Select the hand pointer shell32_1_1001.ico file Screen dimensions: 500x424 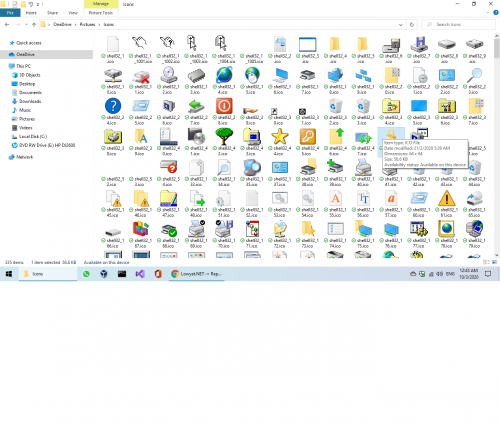coord(141,50)
